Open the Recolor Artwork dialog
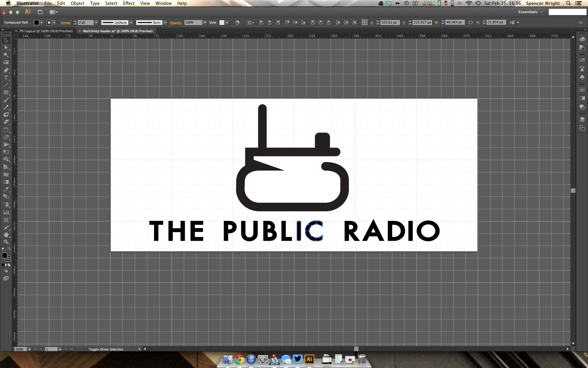Image resolution: width=588 pixels, height=368 pixels. (237, 22)
